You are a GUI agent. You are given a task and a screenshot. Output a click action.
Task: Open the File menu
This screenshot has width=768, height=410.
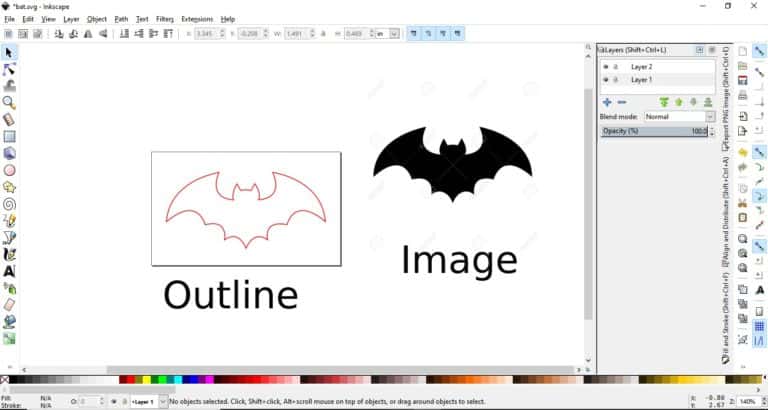[9, 19]
